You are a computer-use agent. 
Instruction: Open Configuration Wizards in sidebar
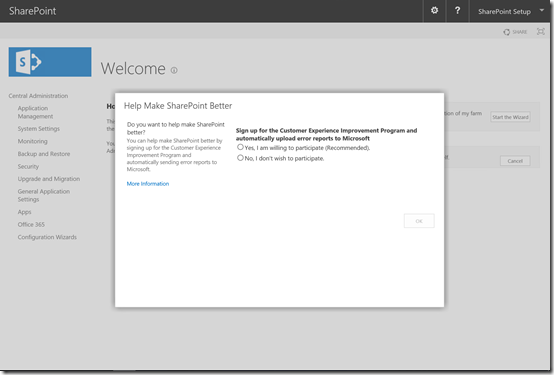click(47, 237)
